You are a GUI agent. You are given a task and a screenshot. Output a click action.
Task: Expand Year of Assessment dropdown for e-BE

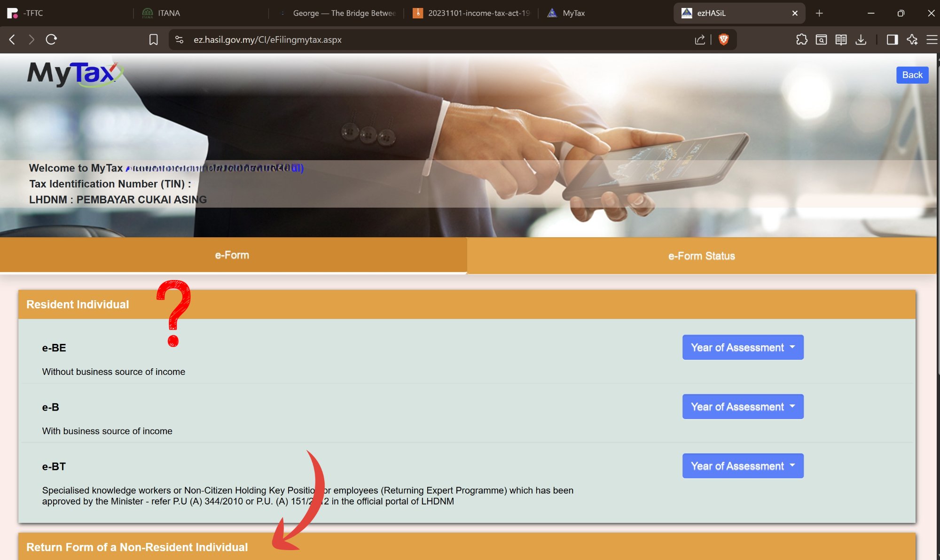tap(743, 347)
